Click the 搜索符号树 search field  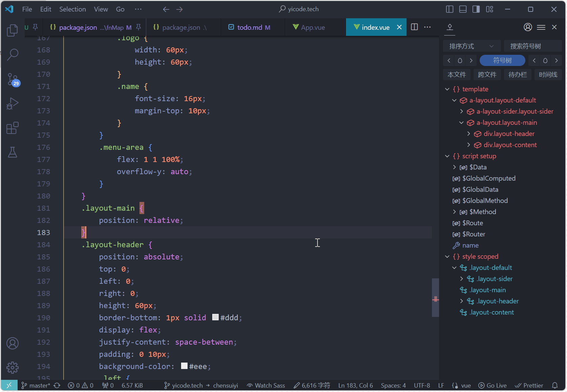(x=533, y=46)
